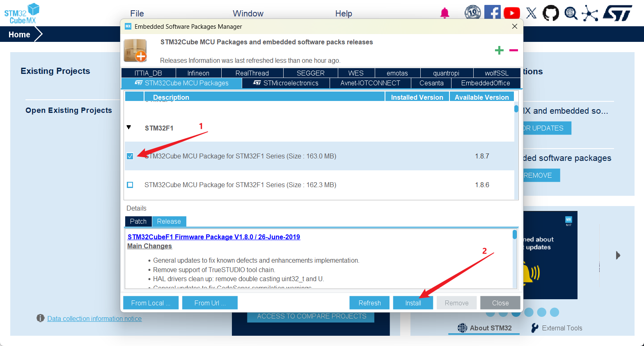Click the Refresh button
This screenshot has width=644, height=346.
tap(370, 303)
